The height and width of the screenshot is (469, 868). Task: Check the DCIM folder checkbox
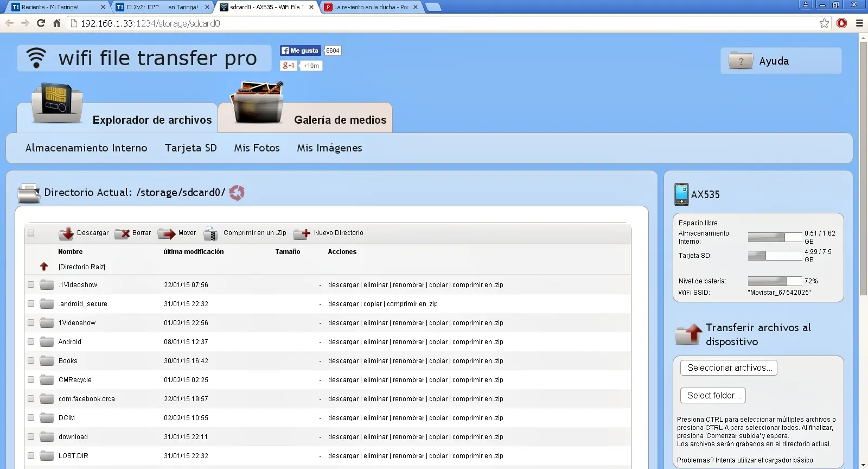31,417
